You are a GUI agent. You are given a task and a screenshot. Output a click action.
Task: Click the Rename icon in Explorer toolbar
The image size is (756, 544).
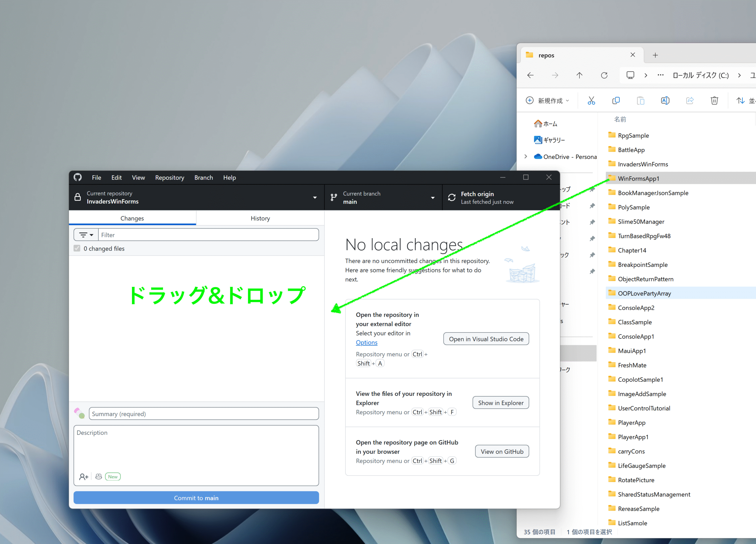pyautogui.click(x=665, y=100)
